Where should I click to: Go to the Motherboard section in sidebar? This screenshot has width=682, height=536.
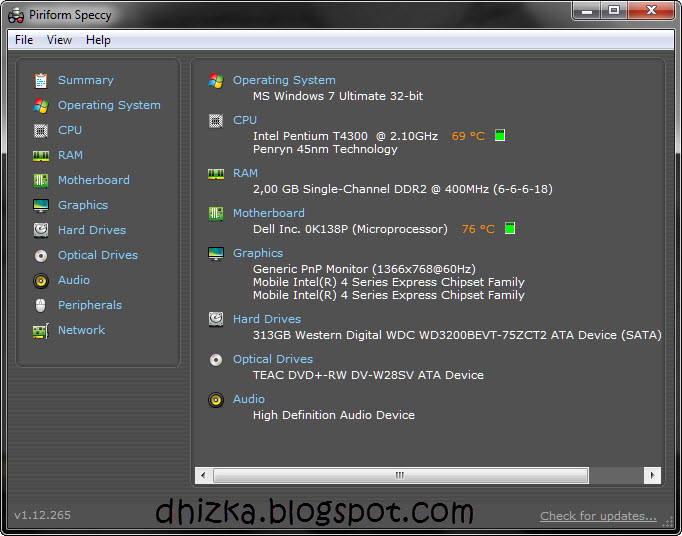pos(94,180)
